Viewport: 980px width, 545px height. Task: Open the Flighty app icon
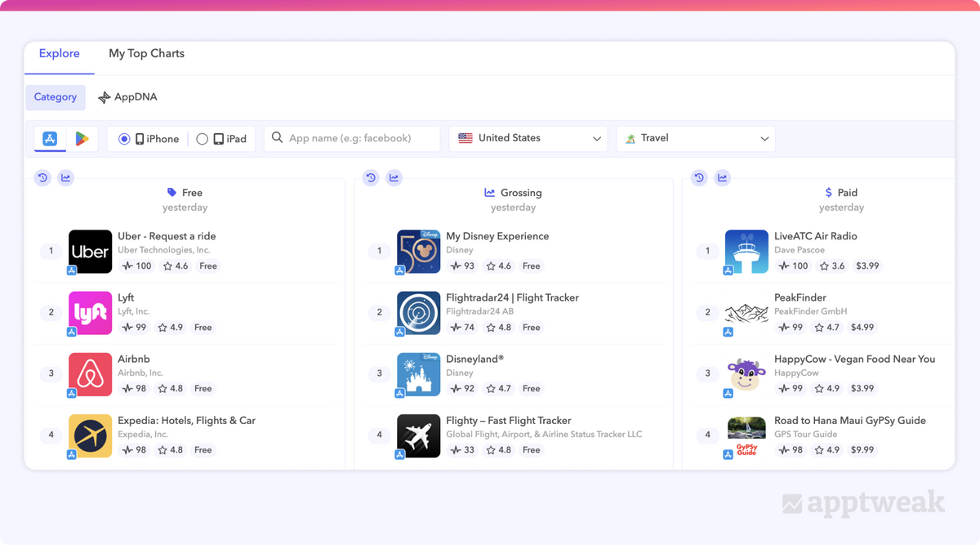[418, 436]
